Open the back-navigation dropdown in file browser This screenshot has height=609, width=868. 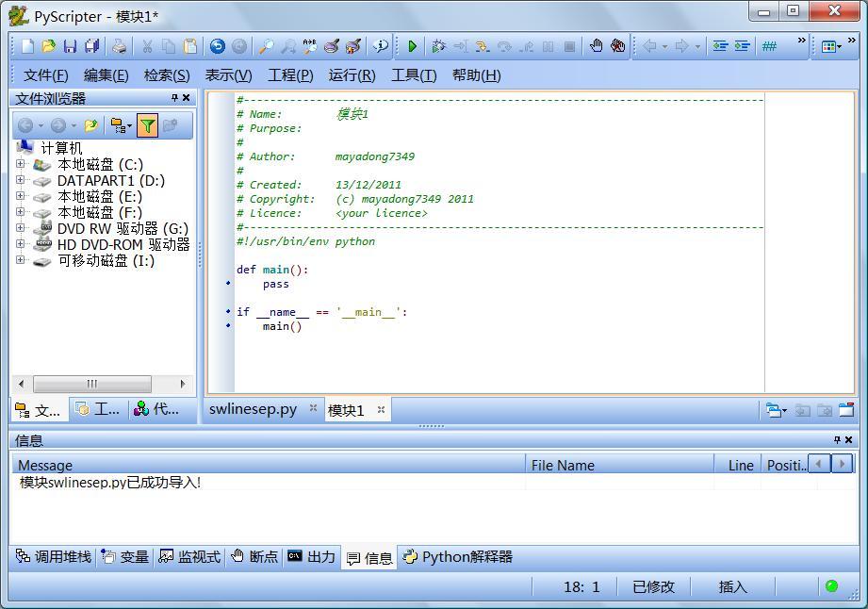point(41,125)
